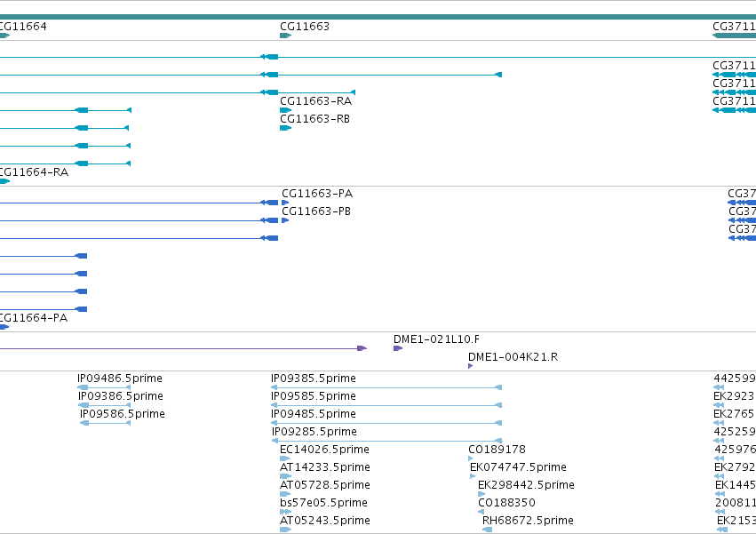Click the AT05243.5prime arrow glyph
The height and width of the screenshot is (534, 756).
(285, 530)
